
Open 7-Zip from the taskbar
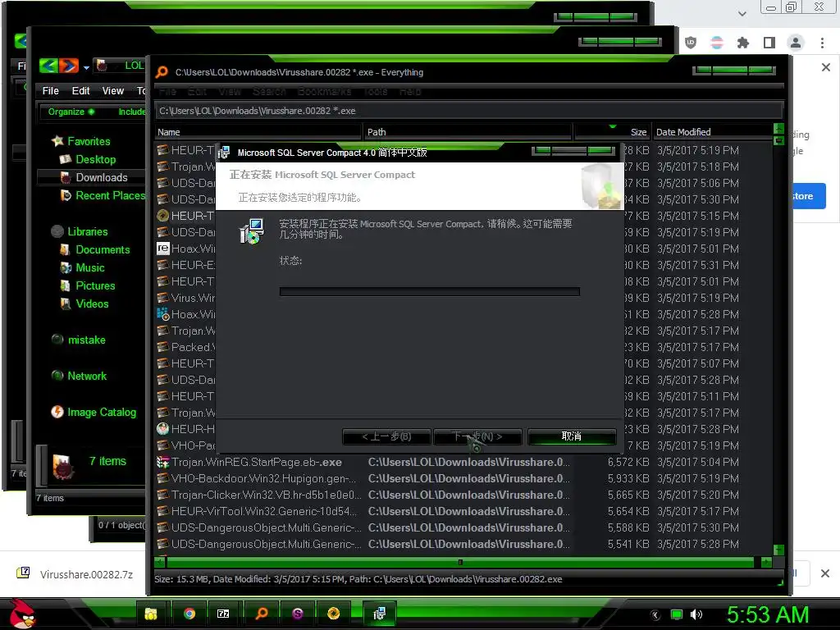223,614
